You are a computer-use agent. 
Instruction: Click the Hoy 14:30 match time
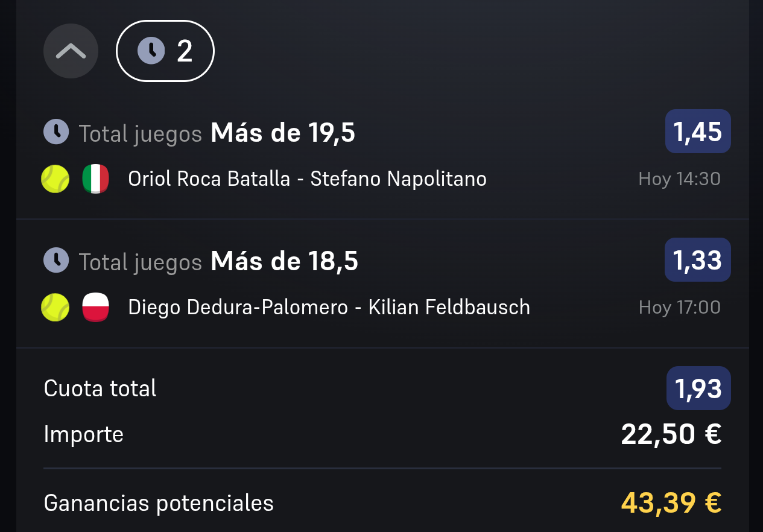point(680,179)
